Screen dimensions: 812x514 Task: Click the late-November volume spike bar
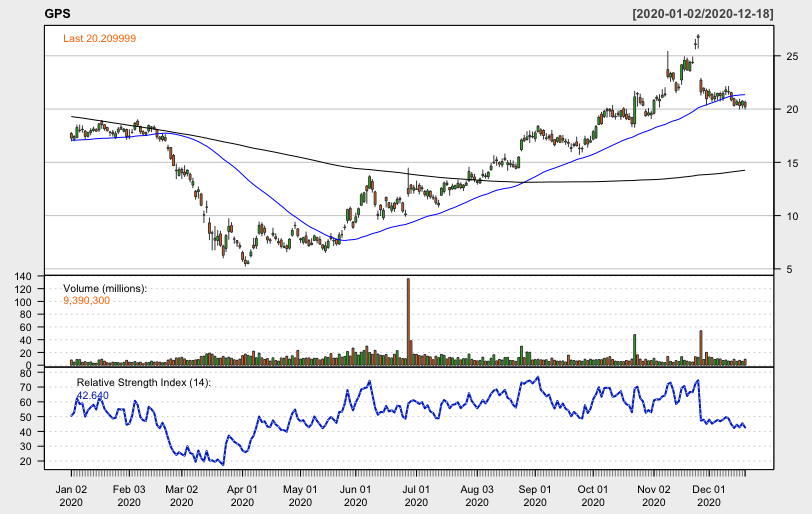pos(701,348)
